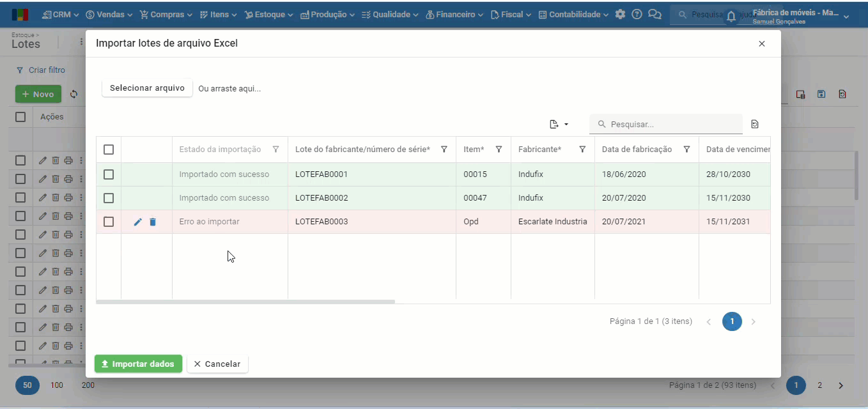Click the notifications bell icon
The image size is (868, 409).
click(x=731, y=17)
